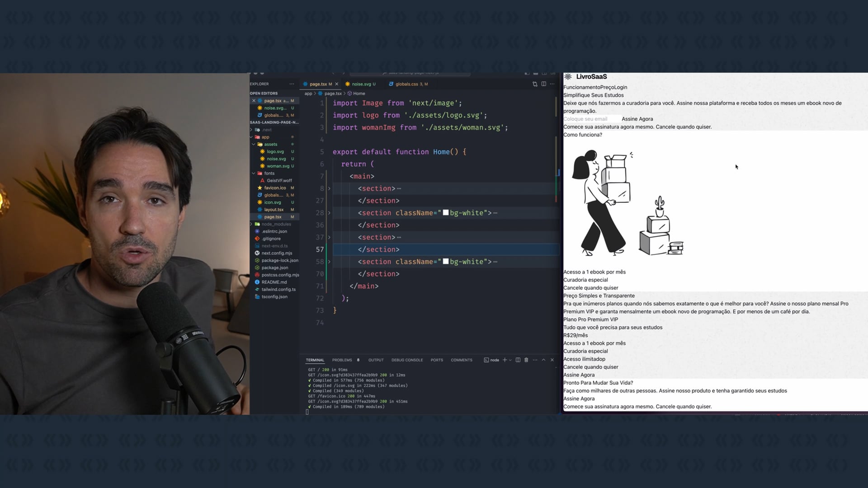The width and height of the screenshot is (868, 488).
Task: Open the PROBLEMS panel tab
Action: 342,360
